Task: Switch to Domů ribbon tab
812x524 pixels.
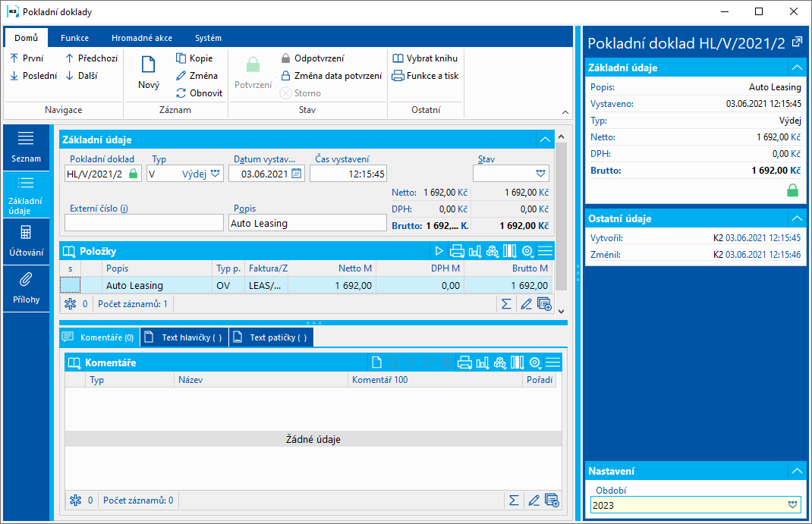Action: pos(26,38)
